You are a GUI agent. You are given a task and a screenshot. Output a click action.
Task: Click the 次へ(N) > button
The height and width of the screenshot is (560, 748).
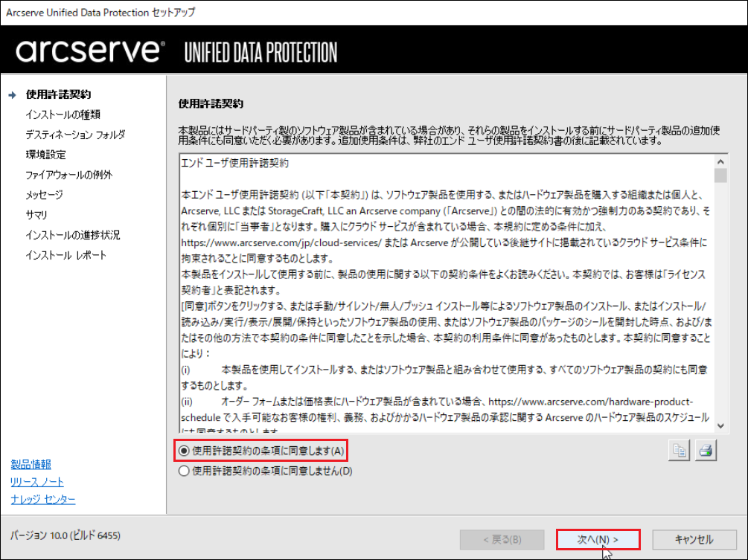(598, 539)
